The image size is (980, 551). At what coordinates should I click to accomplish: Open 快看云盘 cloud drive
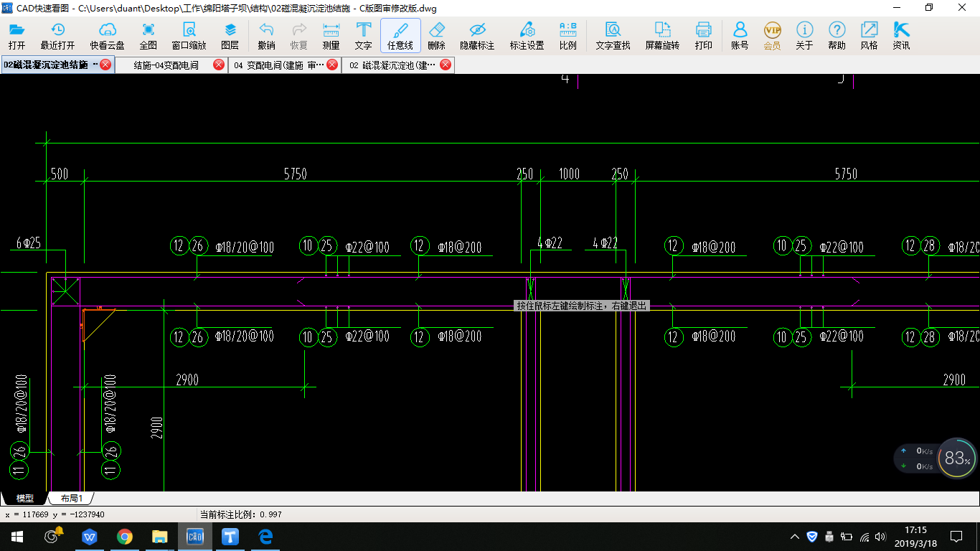click(x=107, y=35)
